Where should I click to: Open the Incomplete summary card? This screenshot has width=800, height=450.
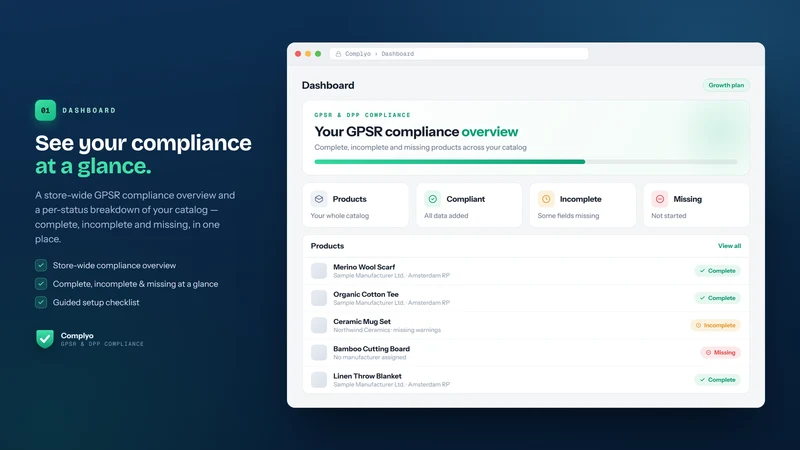tap(583, 205)
